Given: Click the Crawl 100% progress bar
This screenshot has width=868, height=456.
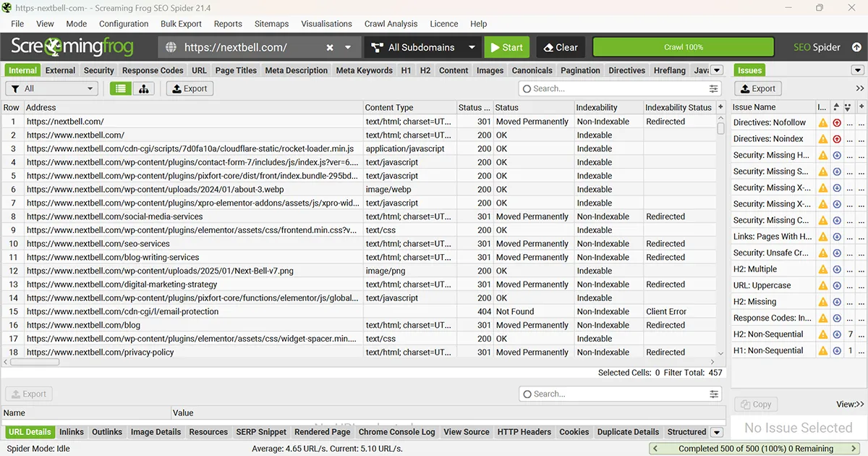Looking at the screenshot, I should tap(684, 47).
